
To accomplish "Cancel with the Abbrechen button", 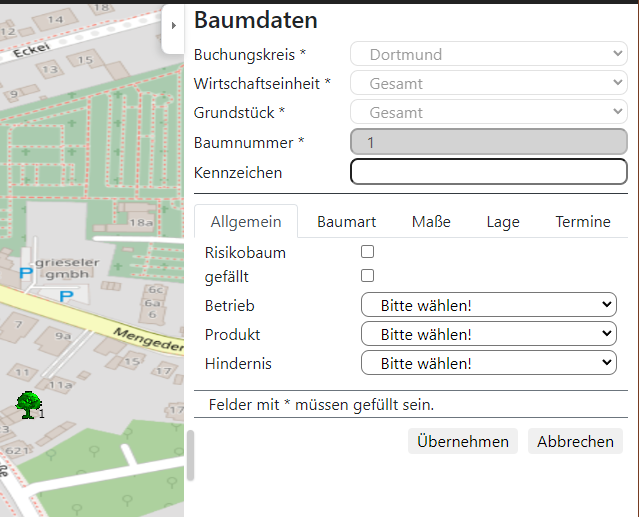I will point(575,441).
